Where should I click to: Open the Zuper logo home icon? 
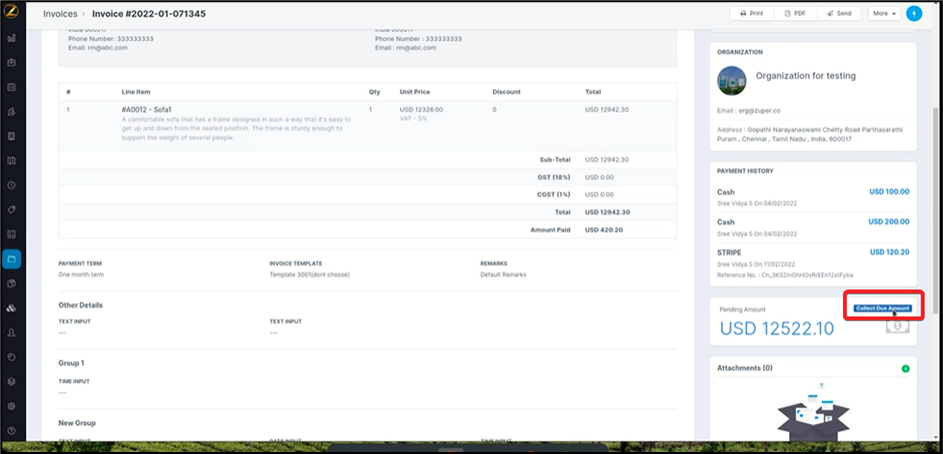click(11, 12)
